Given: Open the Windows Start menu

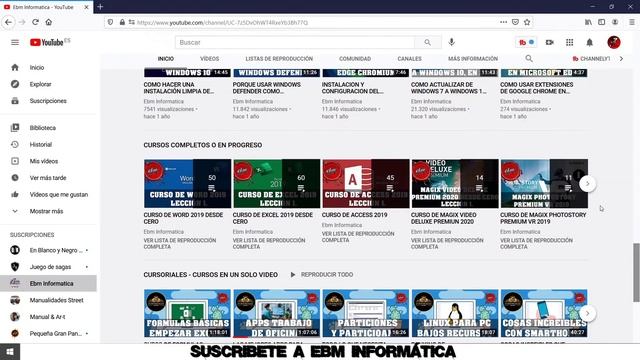Looking at the screenshot, I should coord(10,351).
